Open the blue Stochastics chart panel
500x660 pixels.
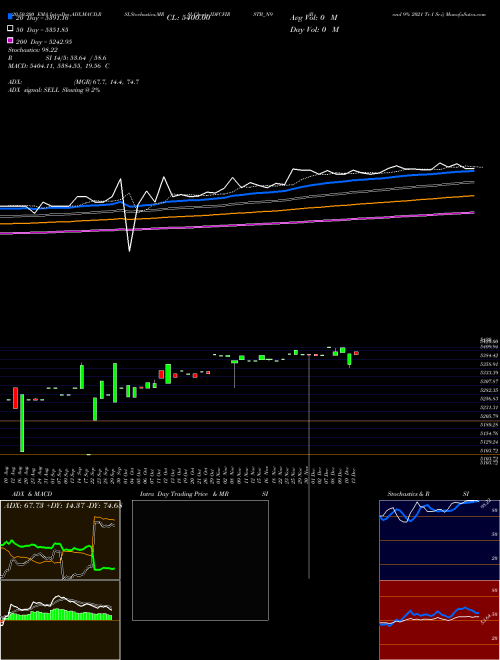439,540
